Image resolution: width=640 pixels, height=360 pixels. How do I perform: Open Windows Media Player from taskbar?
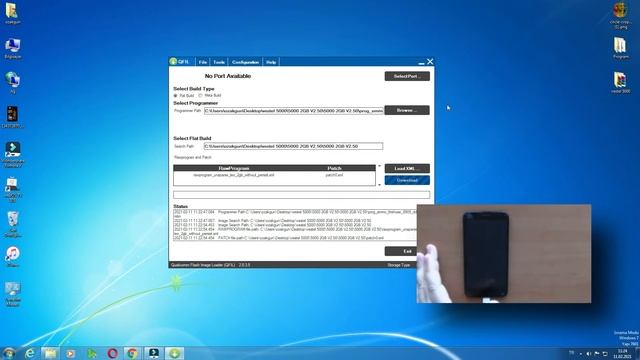71,353
